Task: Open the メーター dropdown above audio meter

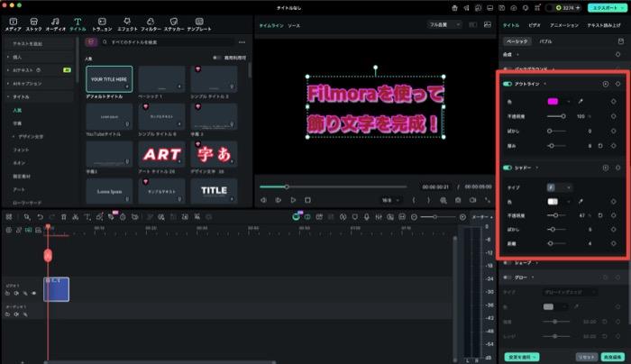Action: 482,217
